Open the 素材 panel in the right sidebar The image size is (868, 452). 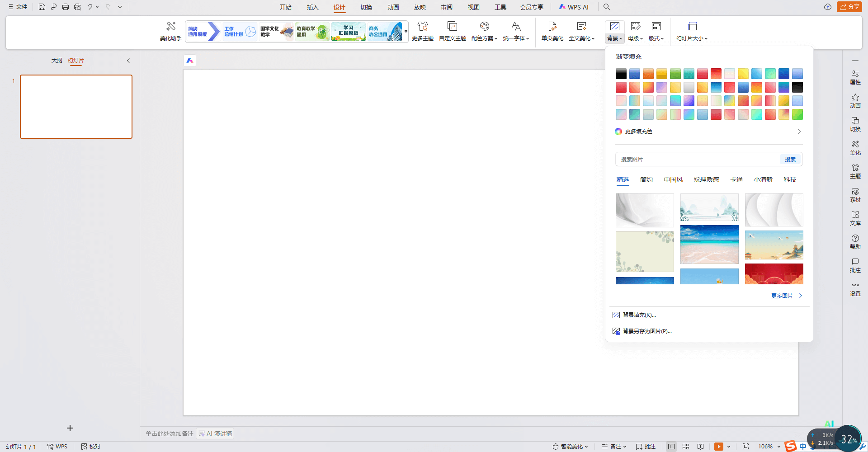(x=855, y=195)
